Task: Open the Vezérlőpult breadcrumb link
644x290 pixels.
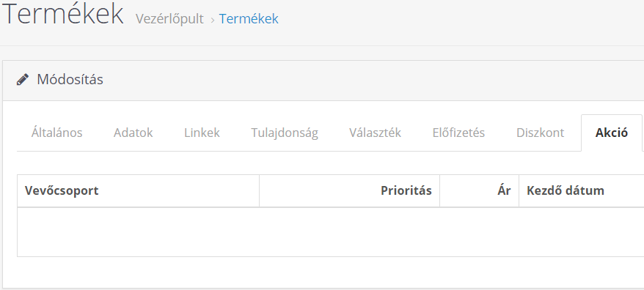Action: coord(169,19)
